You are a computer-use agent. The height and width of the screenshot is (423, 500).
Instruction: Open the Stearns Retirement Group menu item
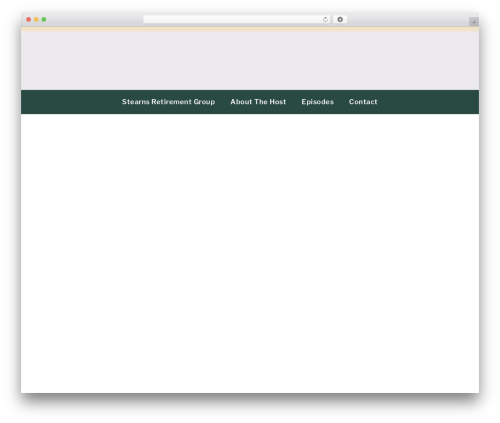(x=168, y=102)
